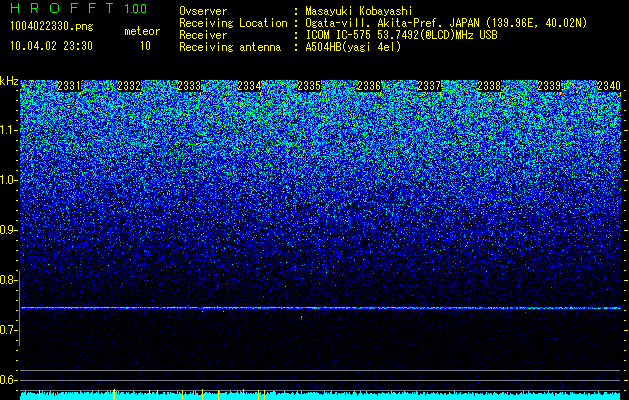Click the 2331 time marker

click(69, 86)
